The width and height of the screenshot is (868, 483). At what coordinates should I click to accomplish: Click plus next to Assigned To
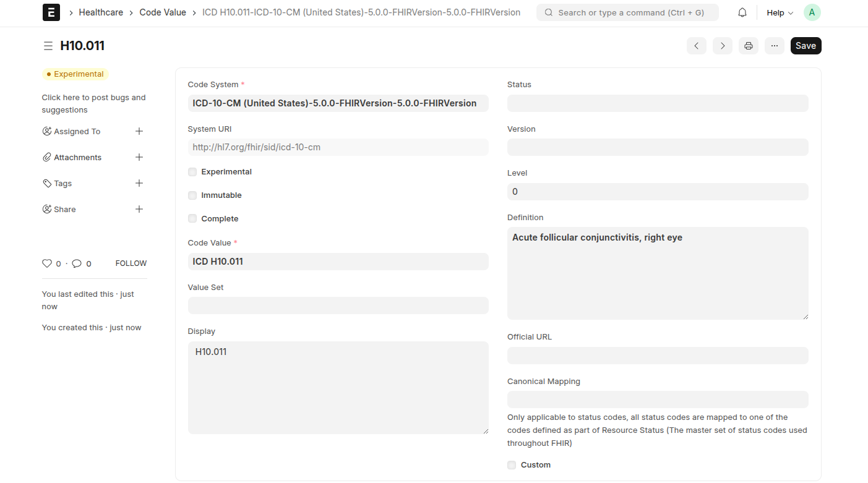point(139,131)
